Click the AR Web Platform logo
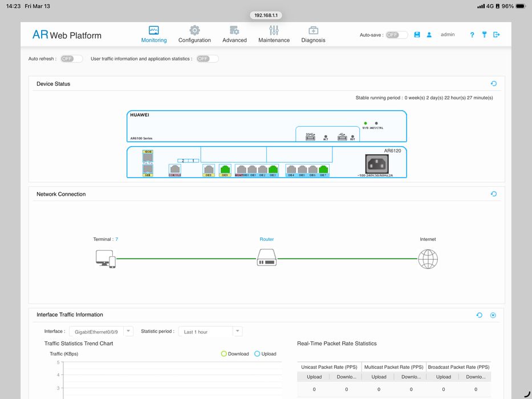This screenshot has width=532, height=399. tap(67, 35)
